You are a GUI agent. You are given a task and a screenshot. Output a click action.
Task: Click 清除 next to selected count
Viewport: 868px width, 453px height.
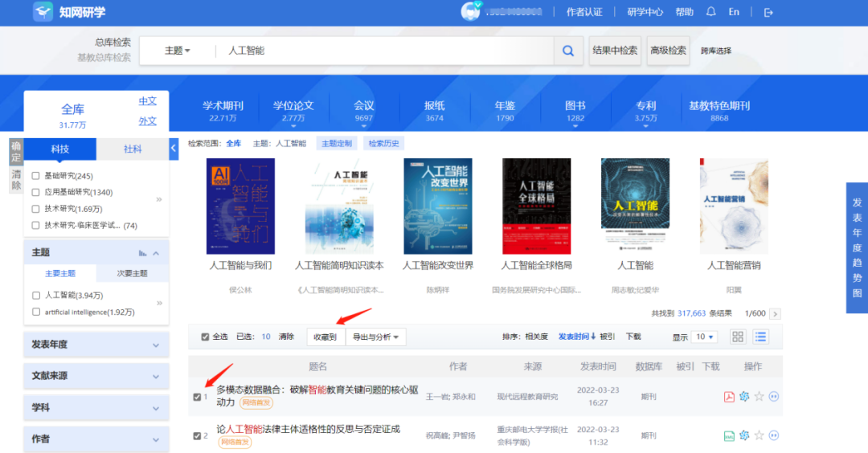click(x=286, y=337)
